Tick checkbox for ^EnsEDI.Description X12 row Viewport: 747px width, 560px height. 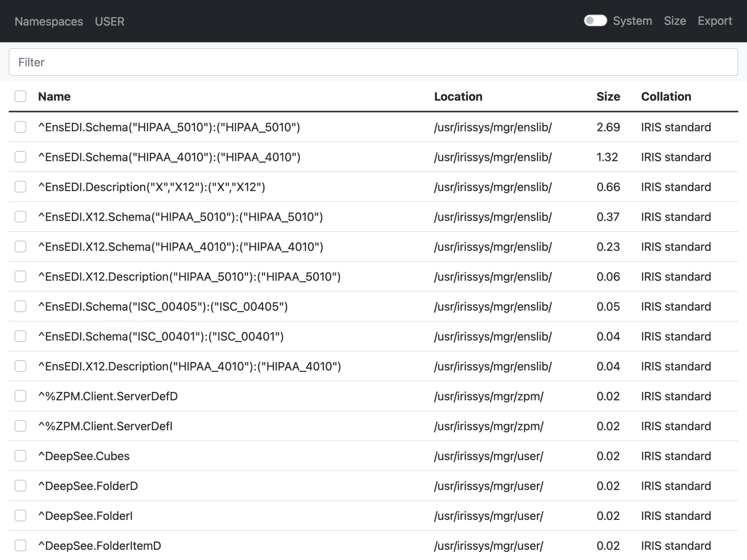click(x=21, y=187)
